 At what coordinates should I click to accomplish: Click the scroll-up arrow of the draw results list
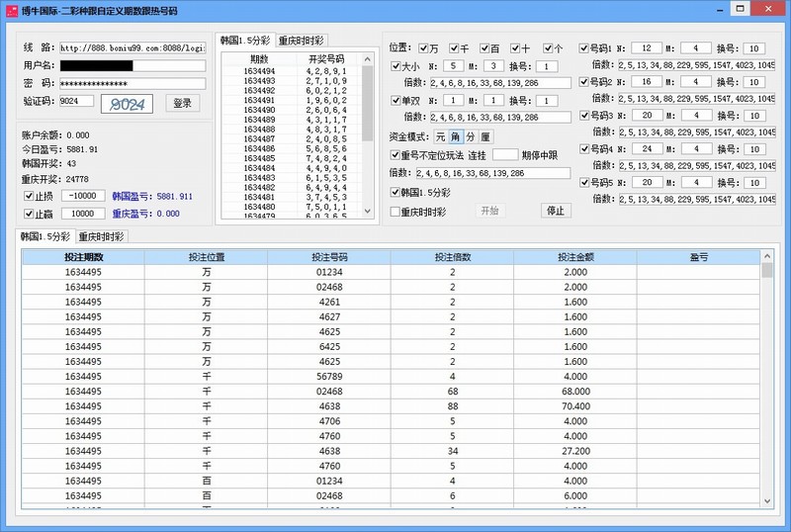pos(368,60)
